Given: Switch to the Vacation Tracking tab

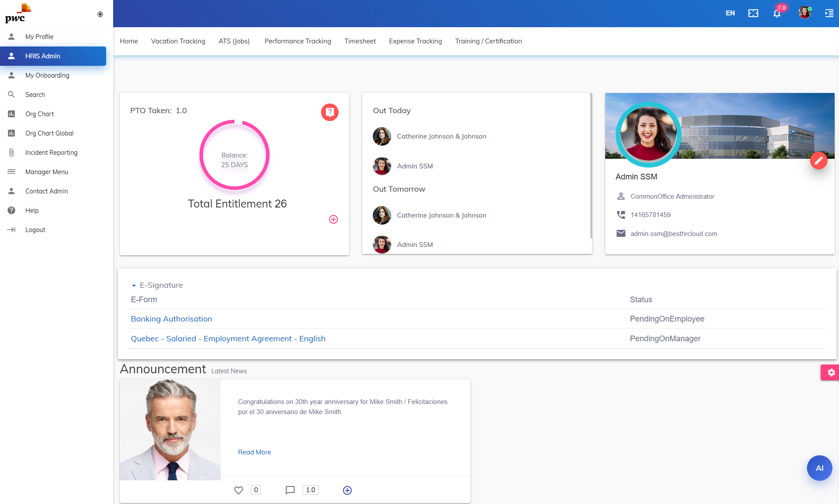Looking at the screenshot, I should click(178, 41).
